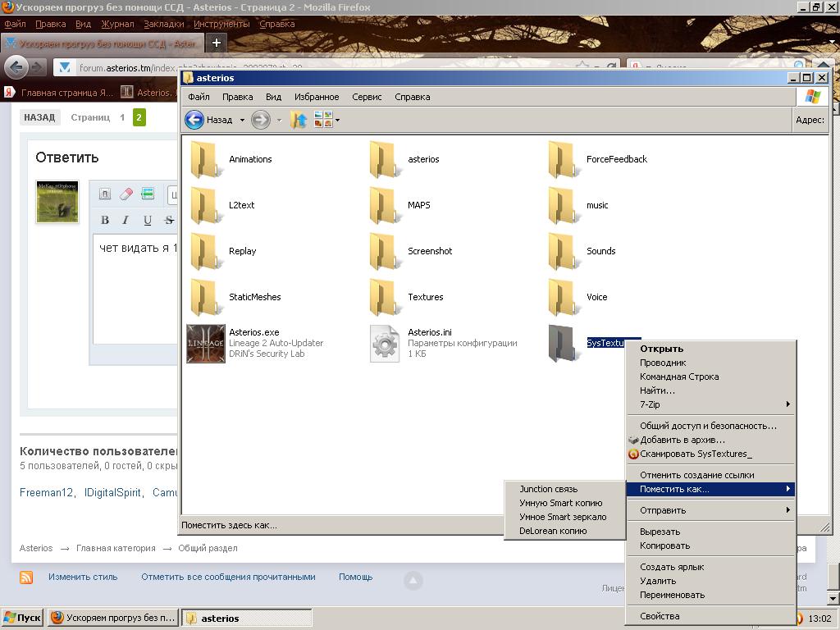Image resolution: width=840 pixels, height=630 pixels.
Task: Toggle Bold formatting in reply editor
Action: point(105,220)
